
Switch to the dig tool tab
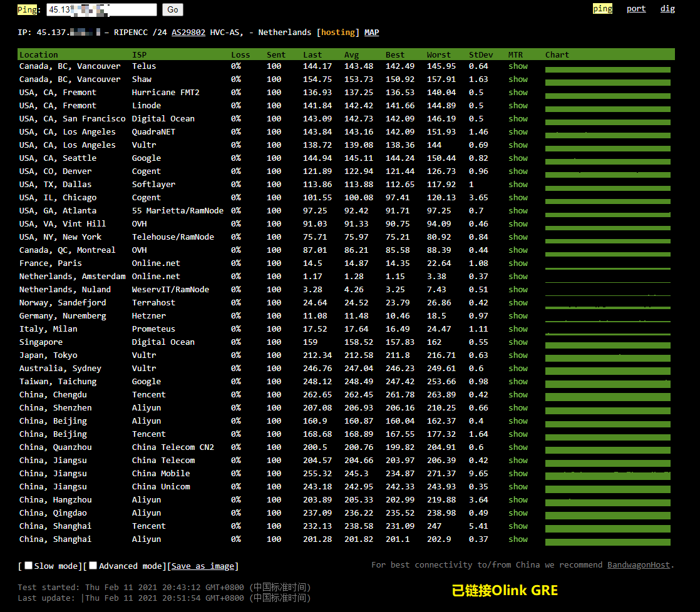(x=667, y=9)
